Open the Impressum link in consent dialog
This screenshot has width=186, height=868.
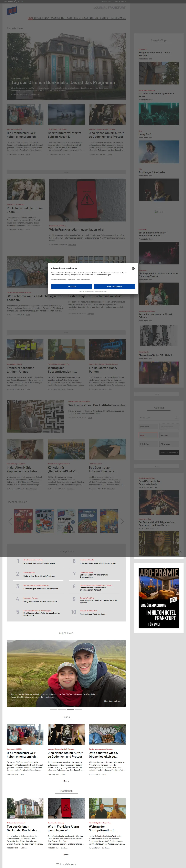pos(71,280)
